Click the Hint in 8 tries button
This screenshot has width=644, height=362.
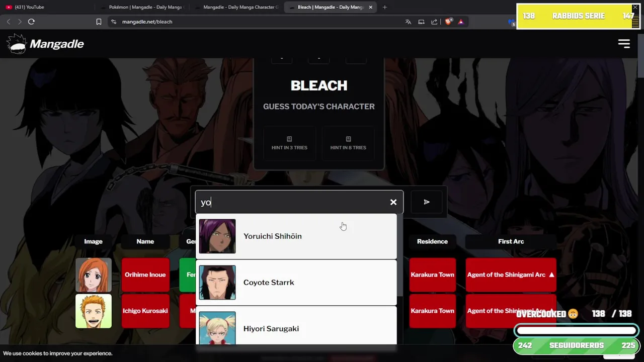348,143
